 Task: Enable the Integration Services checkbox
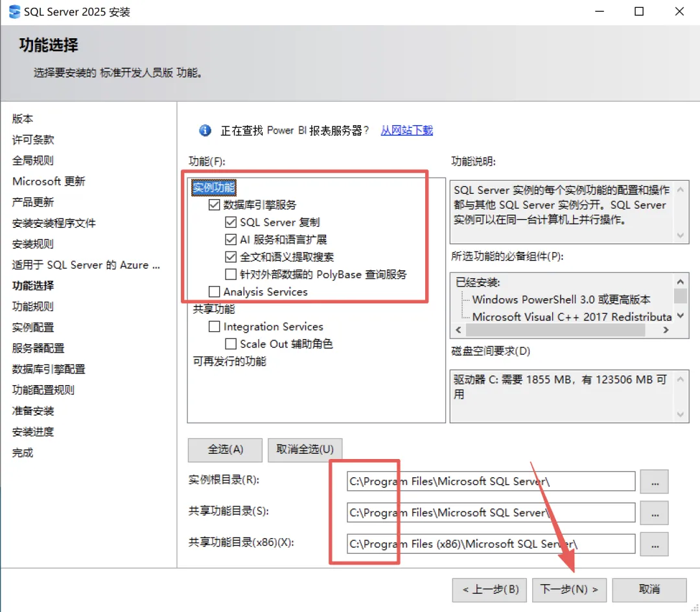point(215,327)
